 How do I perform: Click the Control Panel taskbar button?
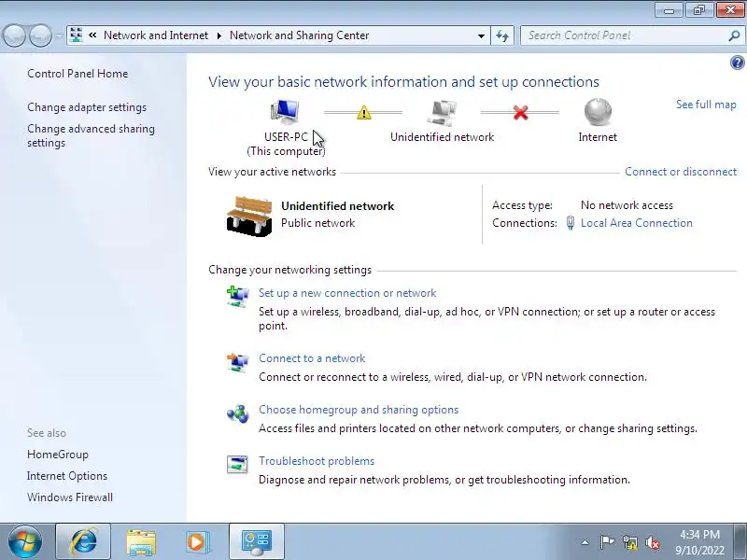coord(257,541)
